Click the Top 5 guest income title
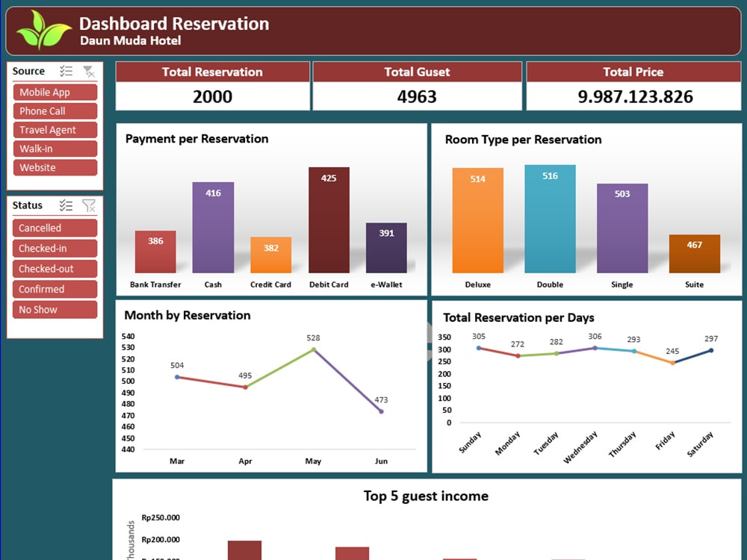Screen dimensions: 747x560 [426, 497]
